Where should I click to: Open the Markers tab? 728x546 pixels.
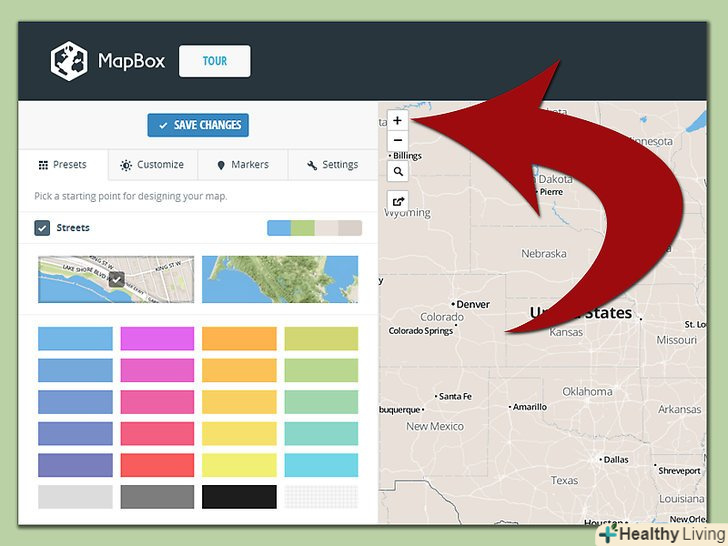pos(243,165)
